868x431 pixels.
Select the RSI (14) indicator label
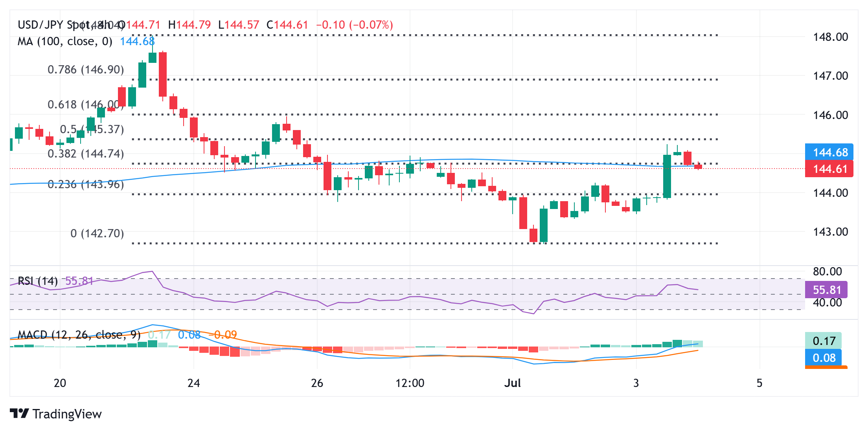(38, 281)
